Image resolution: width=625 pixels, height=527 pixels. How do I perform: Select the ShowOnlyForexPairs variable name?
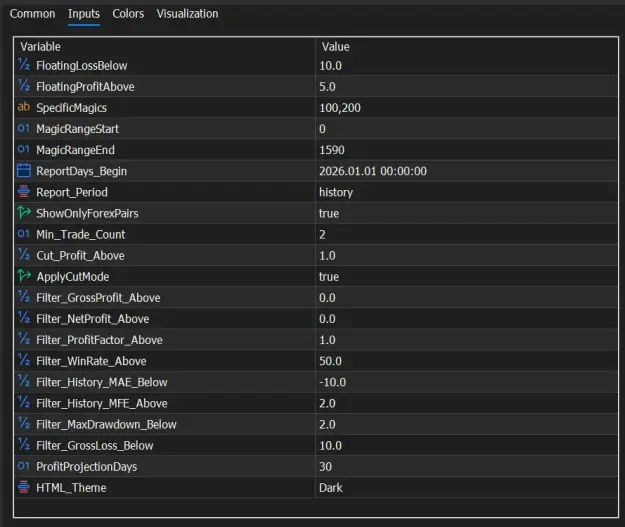pyautogui.click(x=87, y=213)
